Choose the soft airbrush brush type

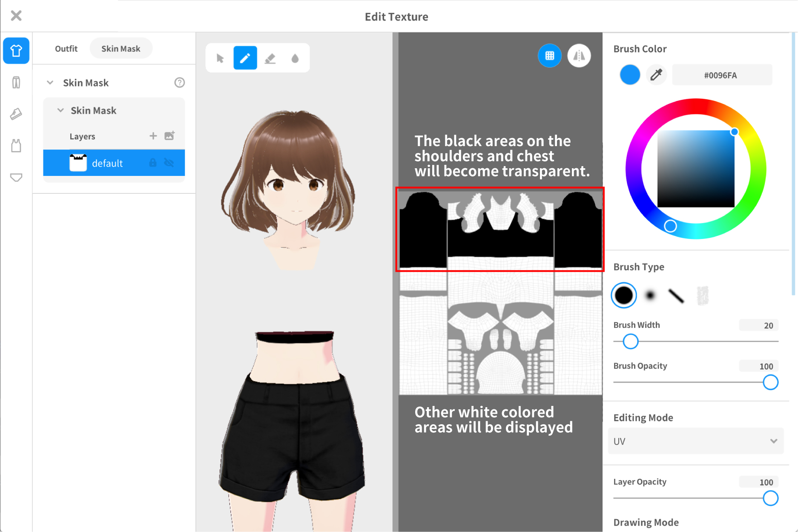(x=650, y=295)
